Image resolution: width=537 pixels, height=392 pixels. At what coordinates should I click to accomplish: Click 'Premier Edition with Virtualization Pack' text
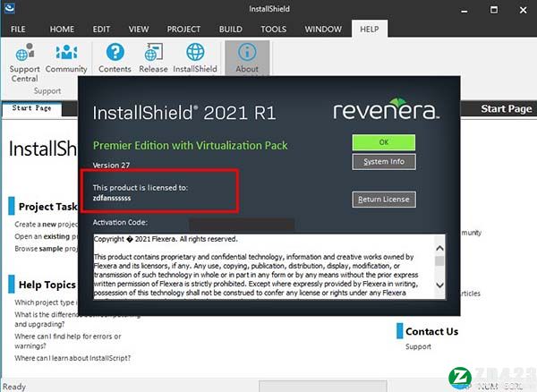[x=191, y=146]
